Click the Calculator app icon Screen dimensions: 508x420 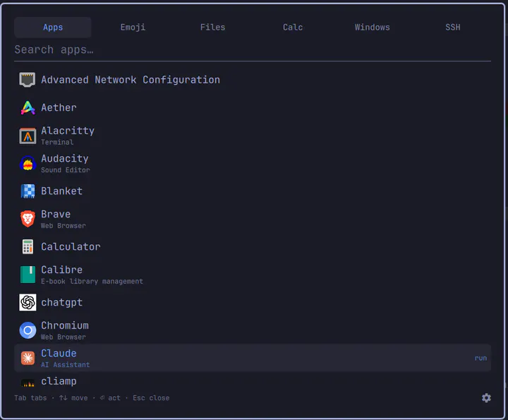[x=28, y=247]
